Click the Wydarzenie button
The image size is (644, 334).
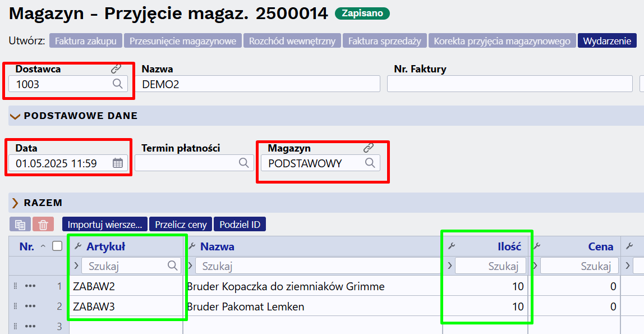click(607, 40)
